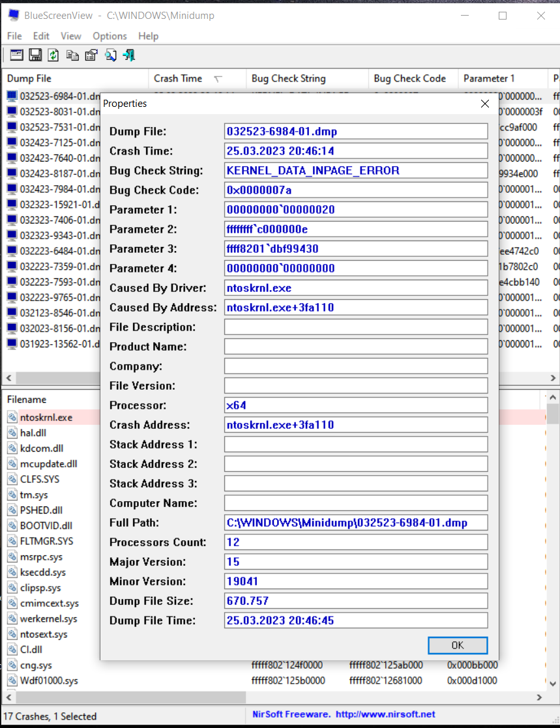Click the Save Selected Items floppy icon
The width and height of the screenshot is (560, 728).
(35, 55)
